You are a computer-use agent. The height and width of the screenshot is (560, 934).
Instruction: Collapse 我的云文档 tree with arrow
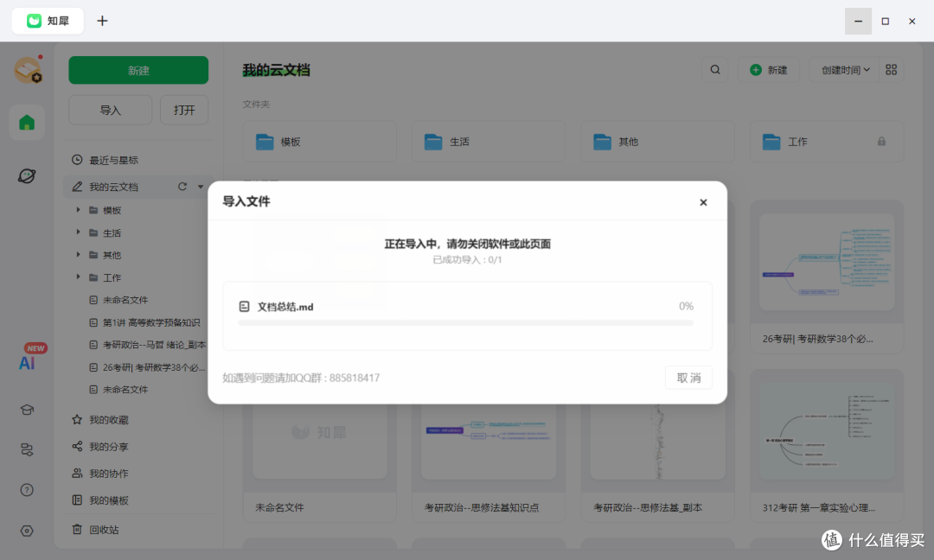[201, 187]
